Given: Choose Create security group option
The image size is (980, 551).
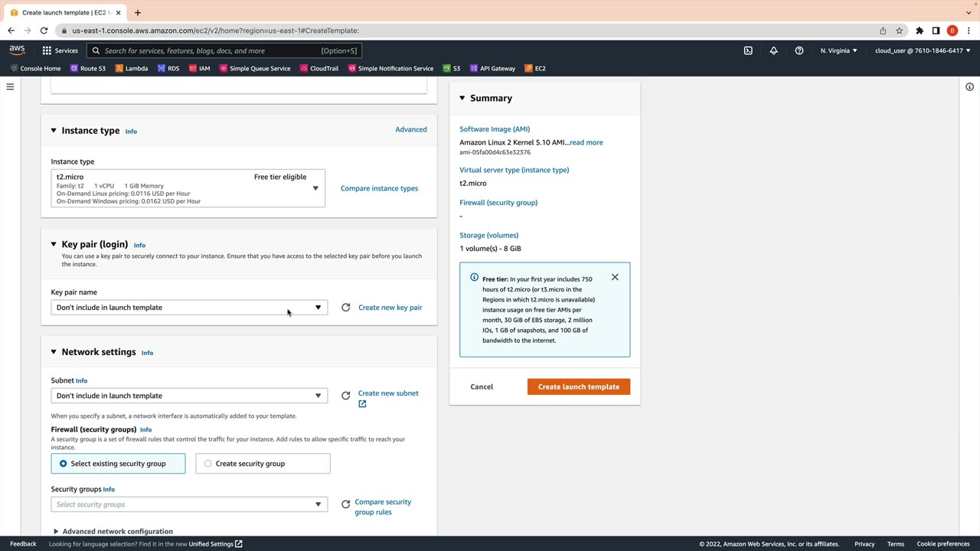Looking at the screenshot, I should [x=263, y=464].
